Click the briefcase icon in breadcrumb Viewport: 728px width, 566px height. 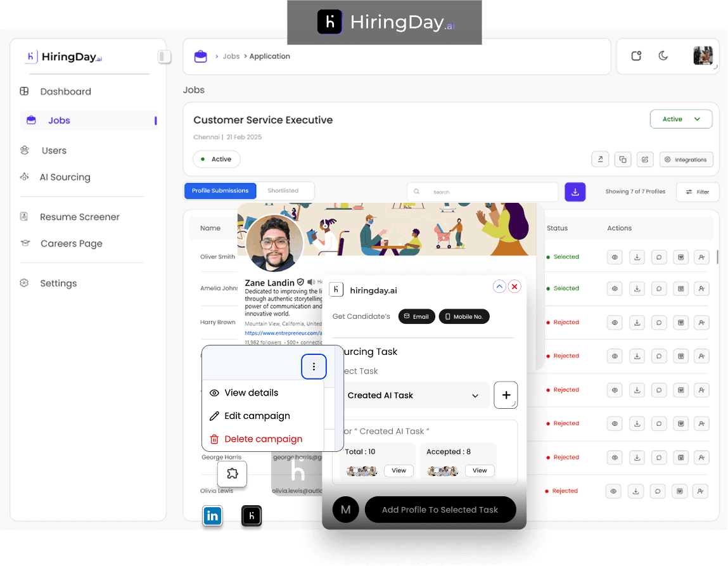[x=201, y=56]
